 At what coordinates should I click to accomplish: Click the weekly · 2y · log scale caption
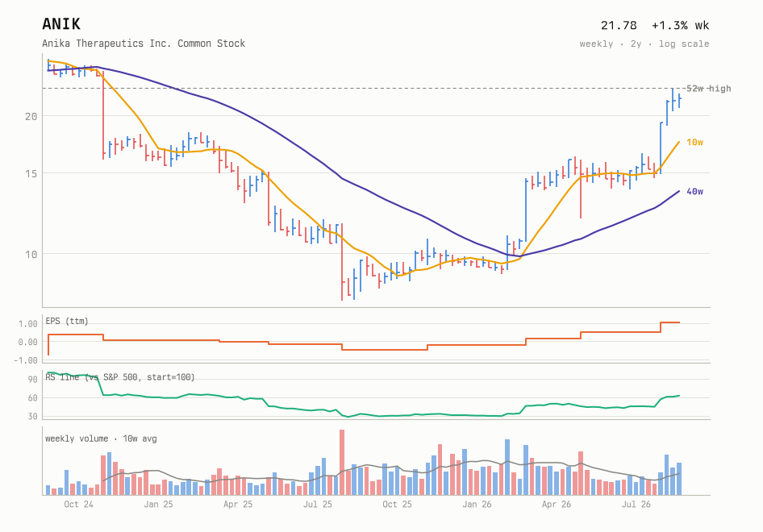[x=644, y=44]
